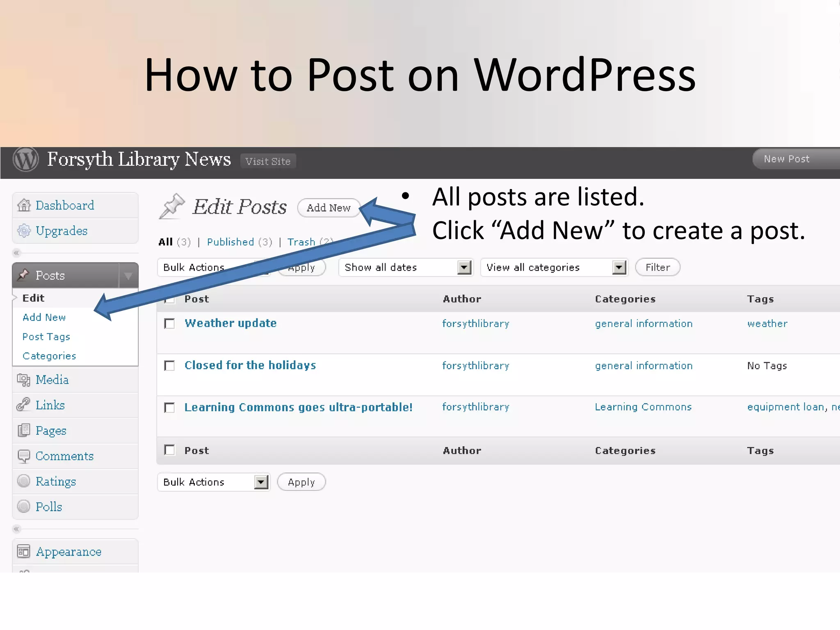The height and width of the screenshot is (630, 840).
Task: Check the Closed for the holidays checkbox
Action: [169, 365]
